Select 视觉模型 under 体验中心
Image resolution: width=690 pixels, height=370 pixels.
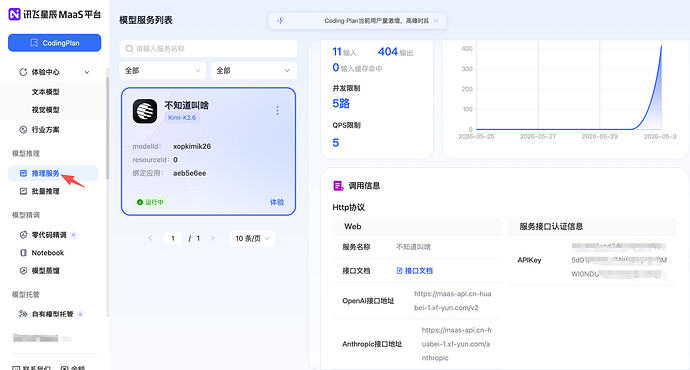tap(45, 110)
